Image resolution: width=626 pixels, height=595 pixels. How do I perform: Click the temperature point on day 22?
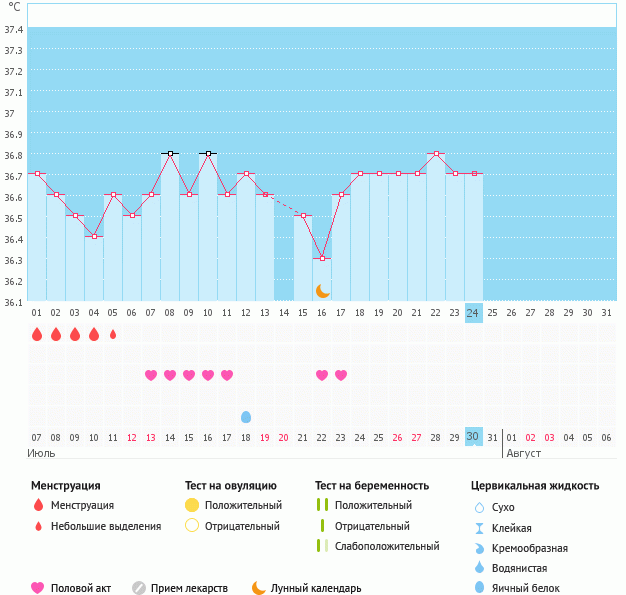point(436,153)
